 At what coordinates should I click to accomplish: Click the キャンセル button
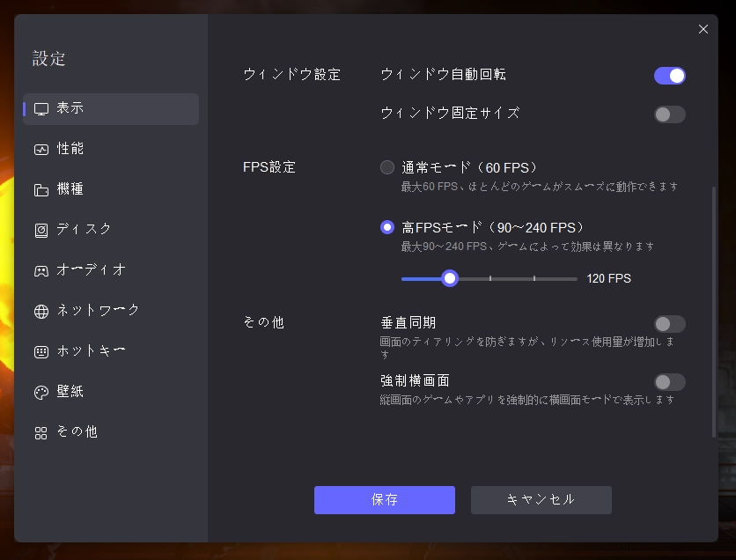[541, 500]
